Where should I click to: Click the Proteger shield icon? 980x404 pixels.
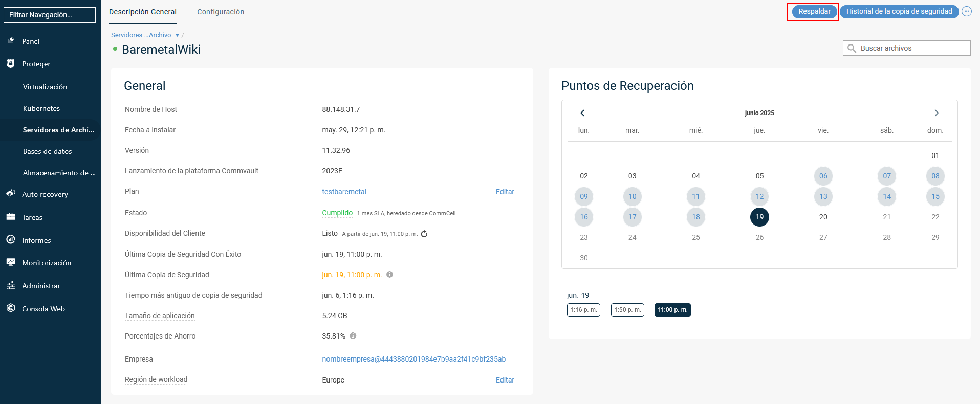coord(11,63)
